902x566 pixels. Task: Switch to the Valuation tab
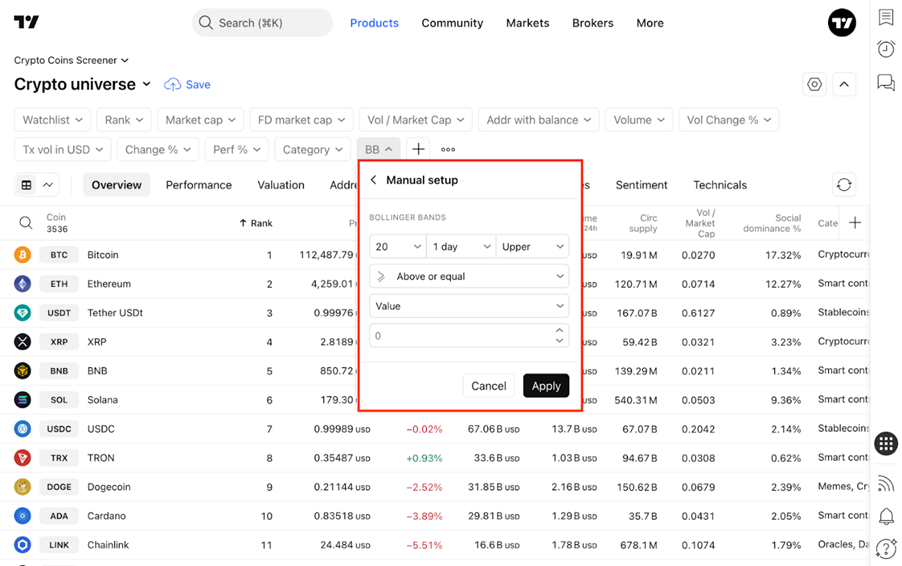click(x=281, y=185)
